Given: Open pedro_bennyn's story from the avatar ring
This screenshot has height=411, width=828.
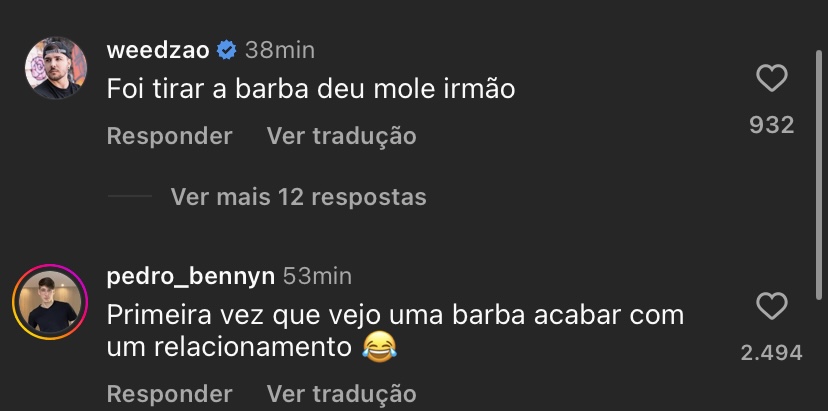Looking at the screenshot, I should (x=52, y=304).
